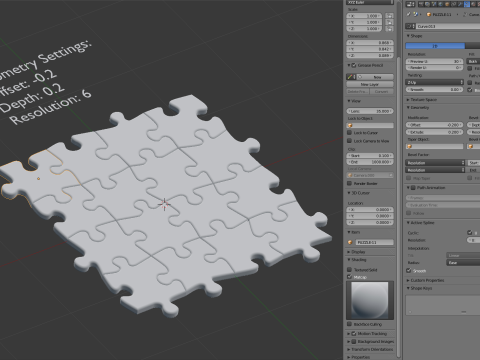480x360 pixels.
Task: Open the Z-Up twisting dropdown
Action: [434, 82]
